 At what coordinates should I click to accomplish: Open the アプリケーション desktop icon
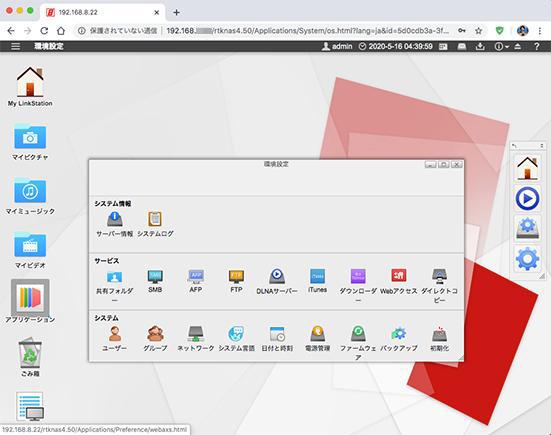coord(30,301)
